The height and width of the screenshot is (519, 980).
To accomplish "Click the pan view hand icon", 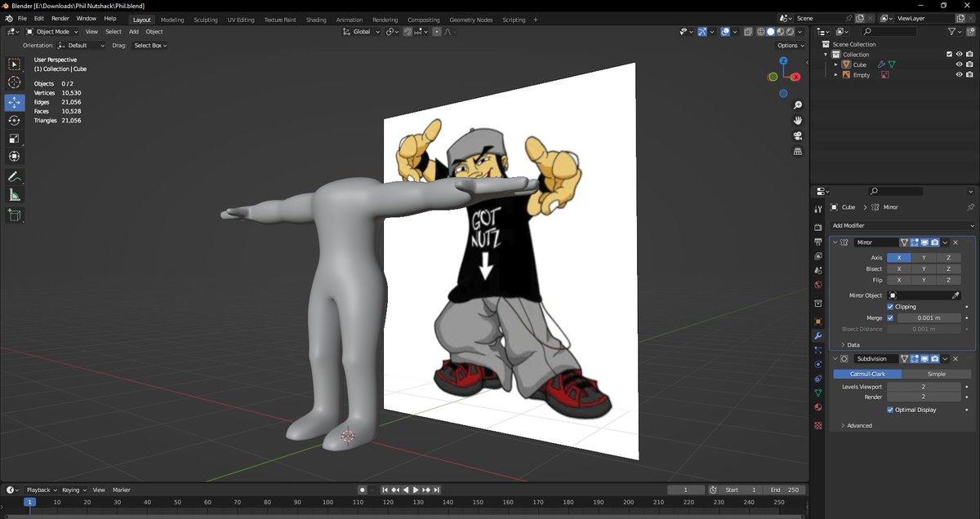I will coord(798,121).
